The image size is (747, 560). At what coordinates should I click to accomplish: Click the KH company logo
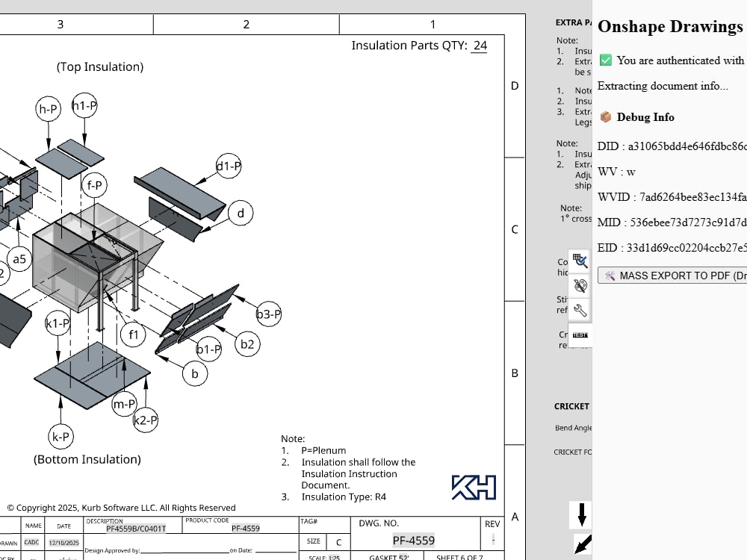tap(474, 488)
